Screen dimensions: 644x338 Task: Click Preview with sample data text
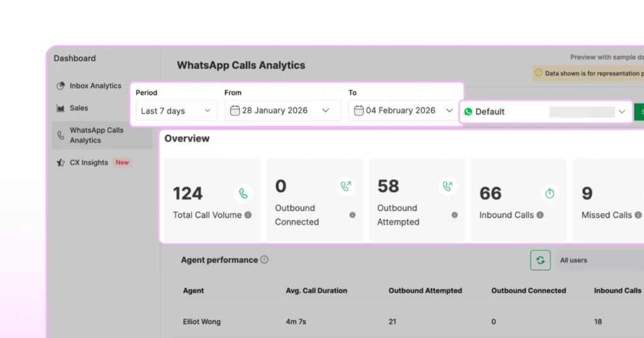pyautogui.click(x=607, y=57)
